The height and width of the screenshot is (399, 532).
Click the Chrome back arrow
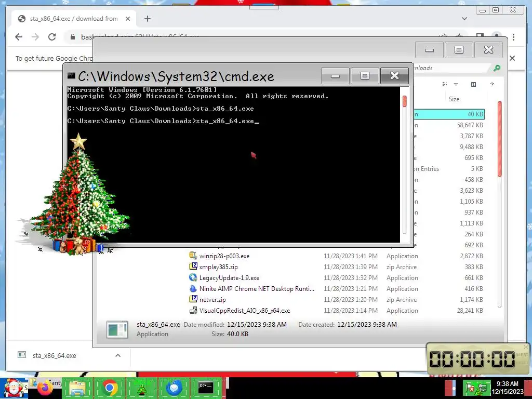pos(19,37)
